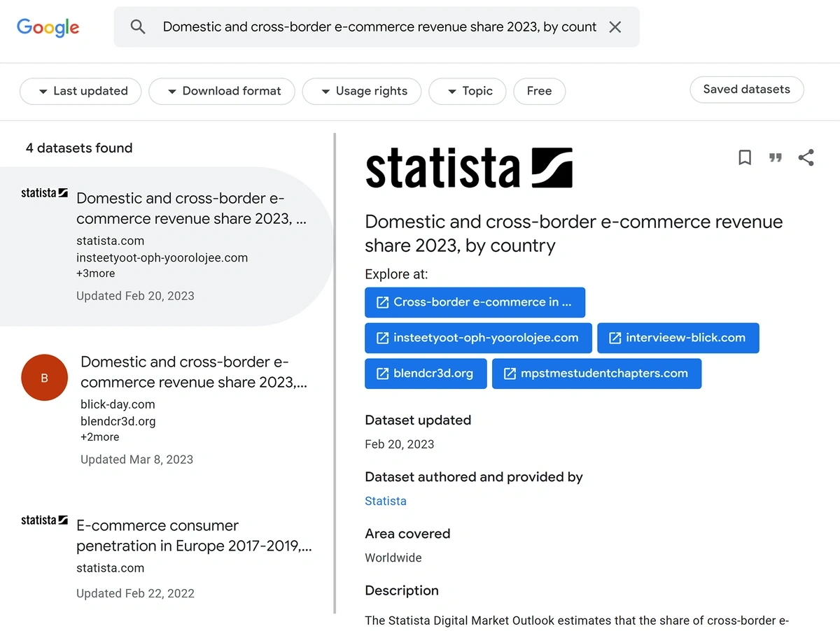Select the first Statista dataset result updated Feb 20, 2023
This screenshot has height=631, width=840.
pyautogui.click(x=167, y=246)
